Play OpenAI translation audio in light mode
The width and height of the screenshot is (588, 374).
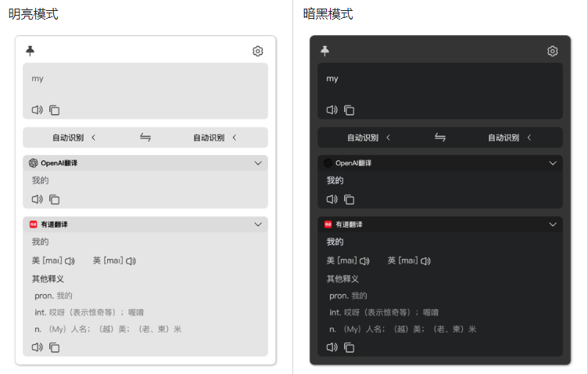[x=37, y=200]
